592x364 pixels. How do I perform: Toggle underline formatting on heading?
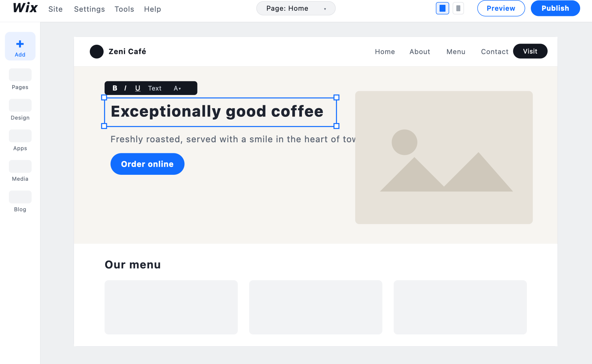[138, 88]
